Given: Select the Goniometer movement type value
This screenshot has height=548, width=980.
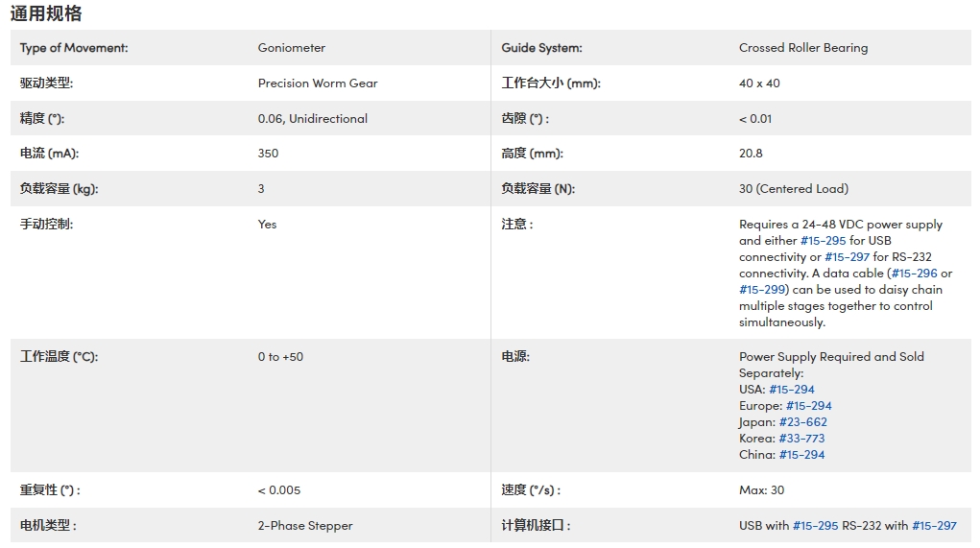Looking at the screenshot, I should (x=291, y=47).
